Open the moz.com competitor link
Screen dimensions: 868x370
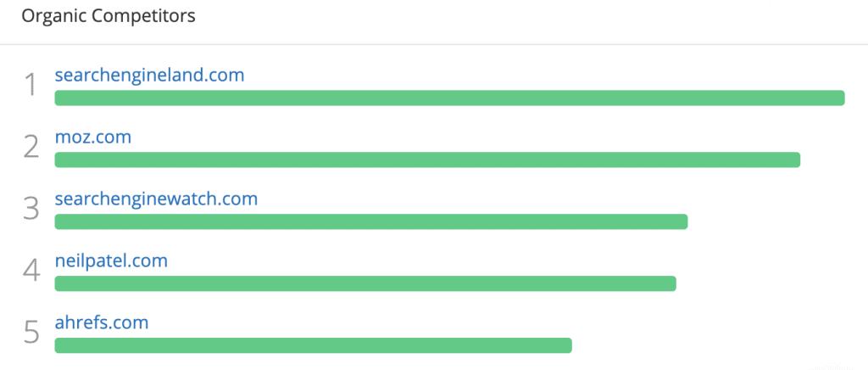(93, 137)
